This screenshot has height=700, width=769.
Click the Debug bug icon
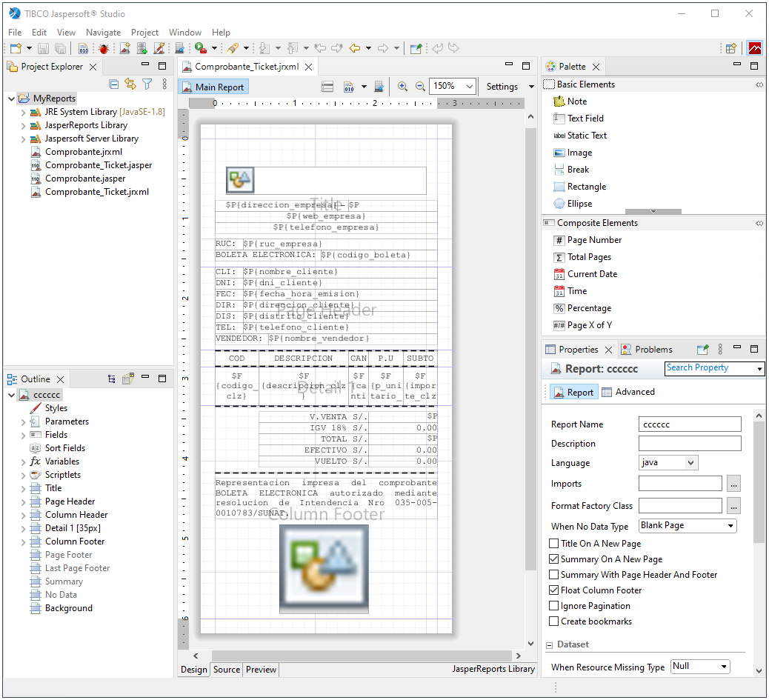(104, 48)
